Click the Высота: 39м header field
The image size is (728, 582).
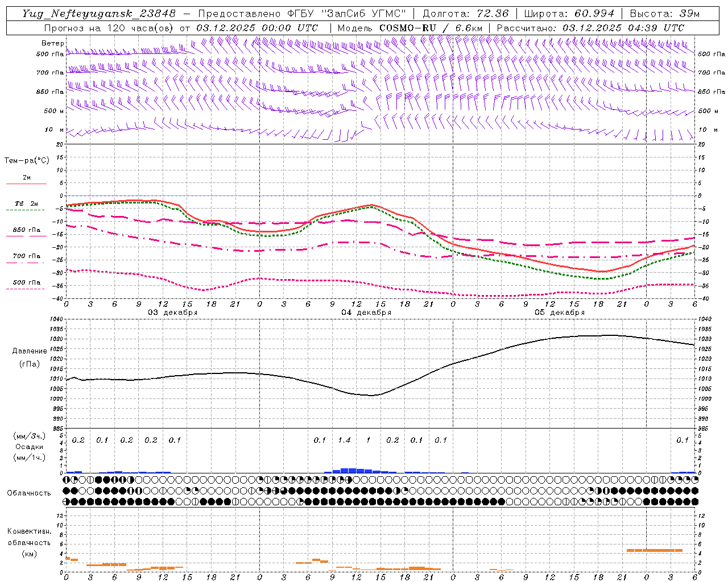click(x=665, y=14)
